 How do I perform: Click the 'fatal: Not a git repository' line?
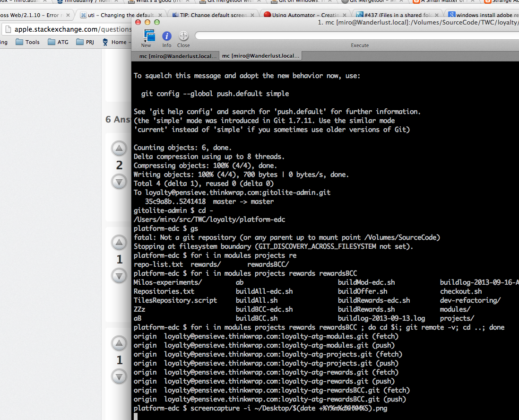(x=287, y=237)
